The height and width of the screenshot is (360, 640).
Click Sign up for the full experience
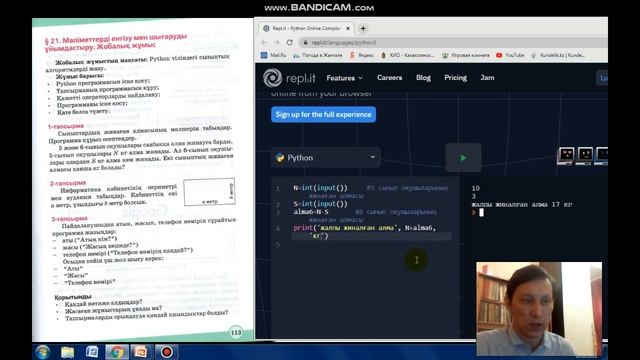click(x=323, y=114)
